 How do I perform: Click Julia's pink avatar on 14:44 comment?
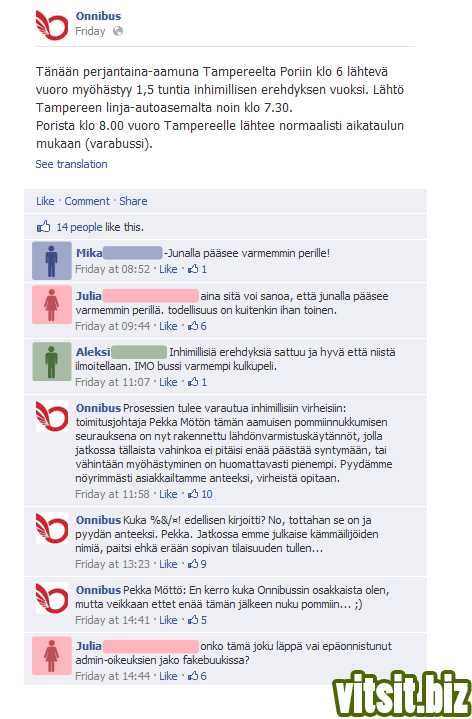(x=52, y=656)
